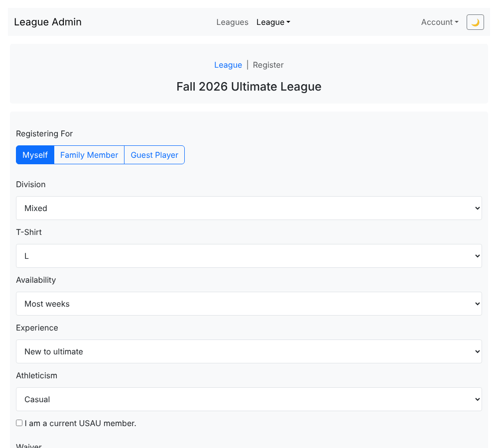The width and height of the screenshot is (498, 448).
Task: Click the 'Athleticism' field label
Action: [x=37, y=376]
